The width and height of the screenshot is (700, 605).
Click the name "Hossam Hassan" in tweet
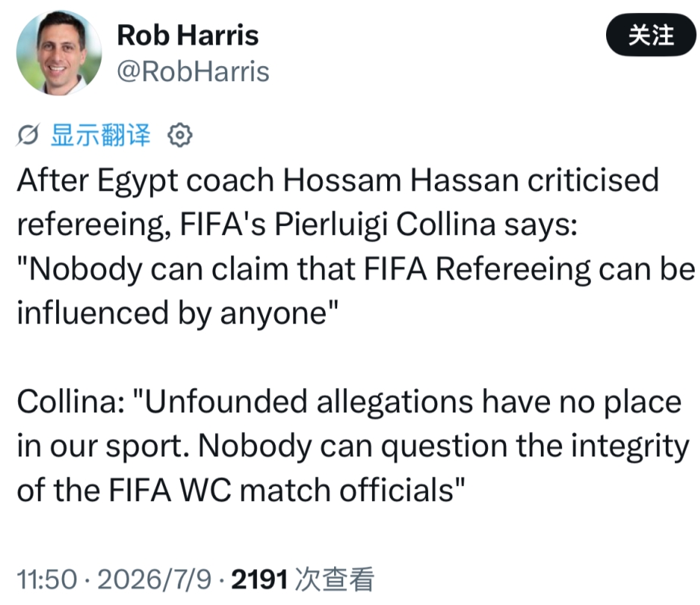click(401, 180)
